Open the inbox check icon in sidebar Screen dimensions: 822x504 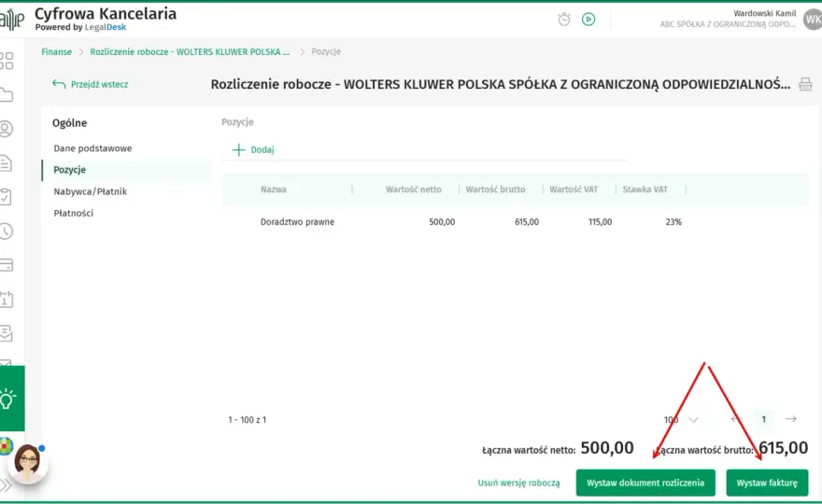pyautogui.click(x=6, y=333)
